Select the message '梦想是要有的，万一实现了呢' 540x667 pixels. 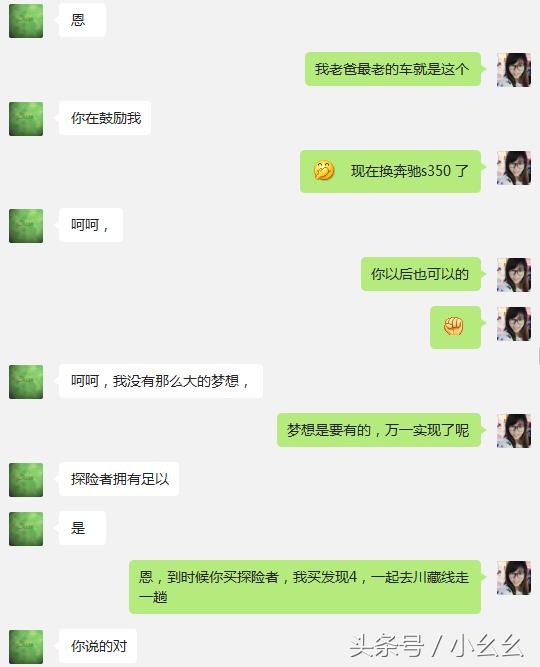[x=379, y=430]
